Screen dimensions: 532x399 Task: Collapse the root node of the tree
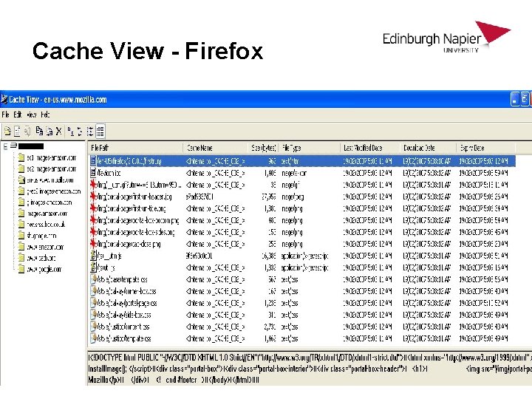(5, 146)
